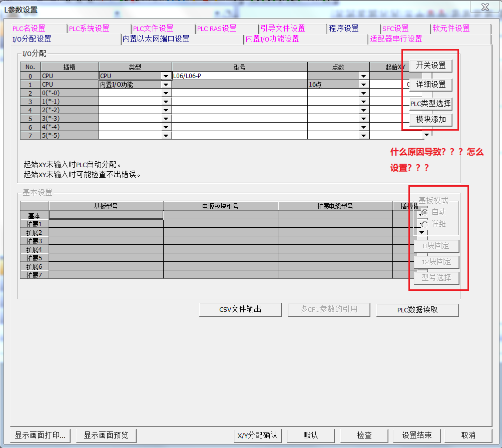Expand 点数 dropdown showing 16点
This screenshot has height=448, width=502.
tap(363, 85)
